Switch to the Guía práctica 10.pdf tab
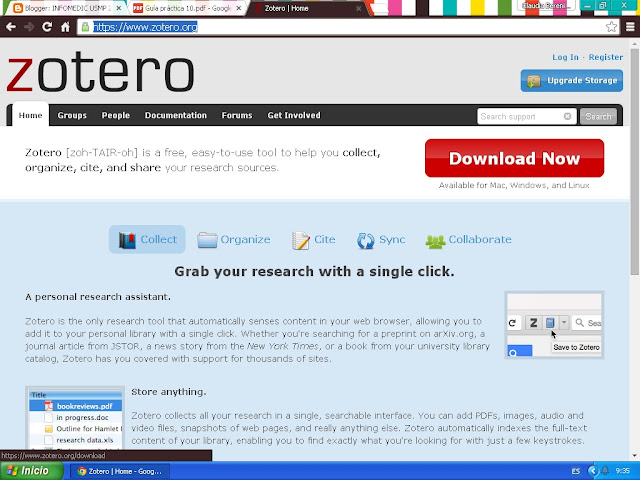640x480 pixels. (187, 8)
